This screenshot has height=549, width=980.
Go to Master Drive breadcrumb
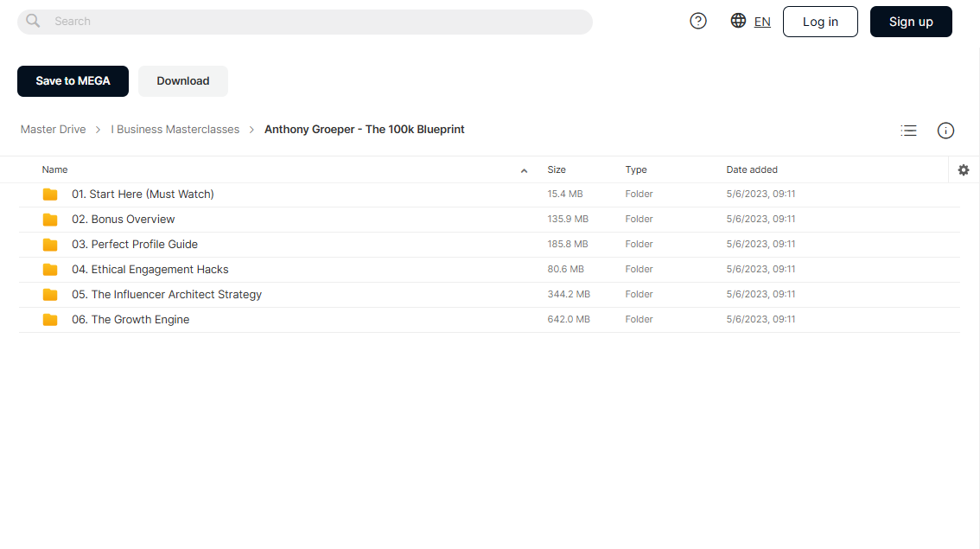click(53, 130)
